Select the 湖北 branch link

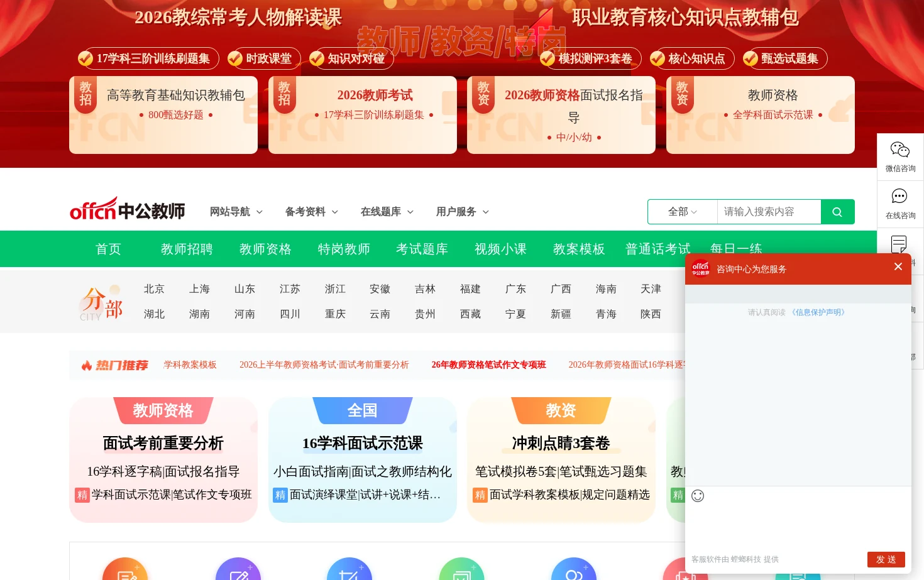[x=154, y=314]
